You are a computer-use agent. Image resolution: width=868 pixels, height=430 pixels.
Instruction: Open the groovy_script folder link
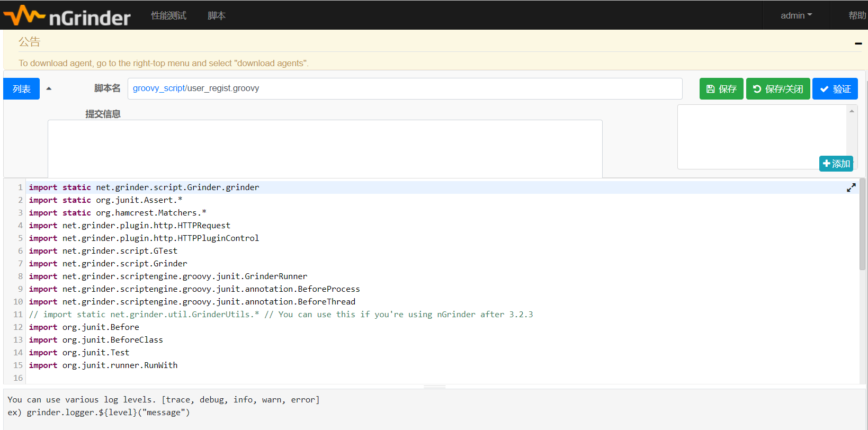[158, 88]
